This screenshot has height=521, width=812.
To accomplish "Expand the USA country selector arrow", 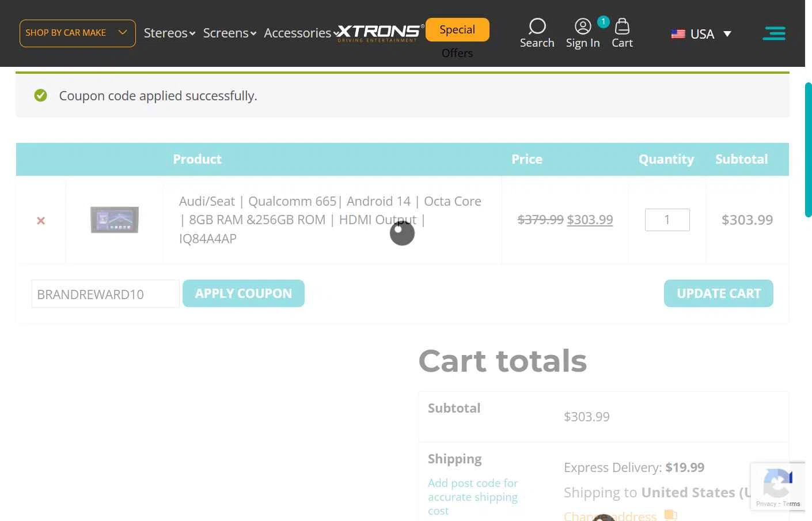I will point(727,34).
